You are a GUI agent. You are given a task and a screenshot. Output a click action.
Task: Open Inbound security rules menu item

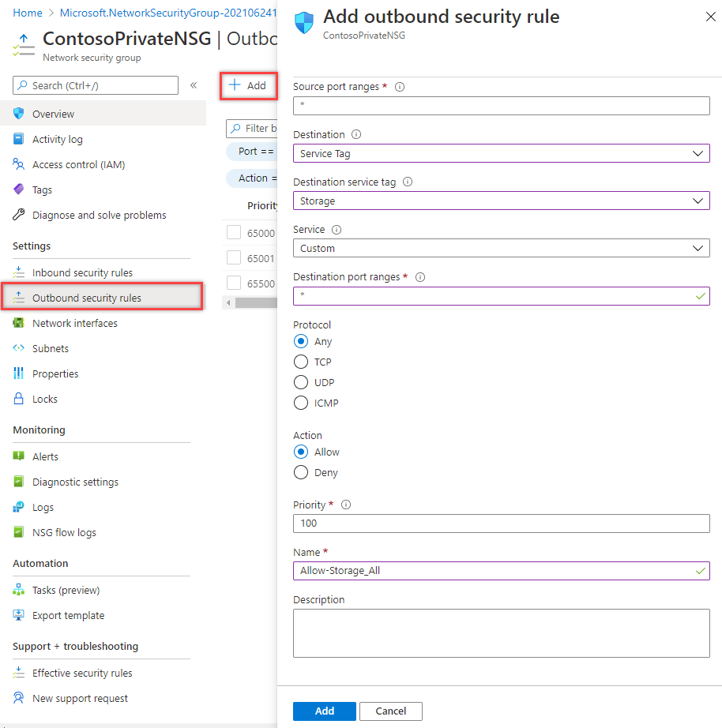point(102,272)
